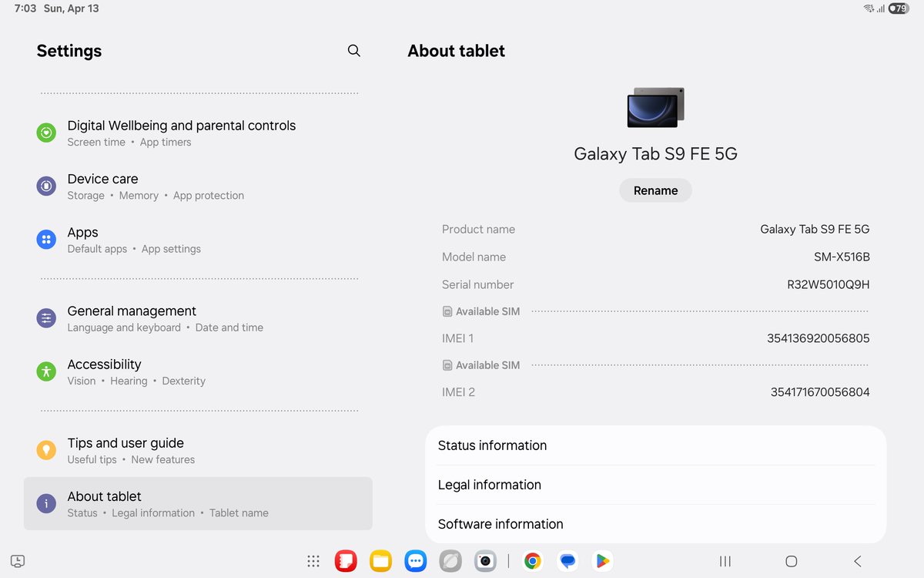Tap model name SM-X516B
This screenshot has height=578, width=924.
click(x=842, y=257)
